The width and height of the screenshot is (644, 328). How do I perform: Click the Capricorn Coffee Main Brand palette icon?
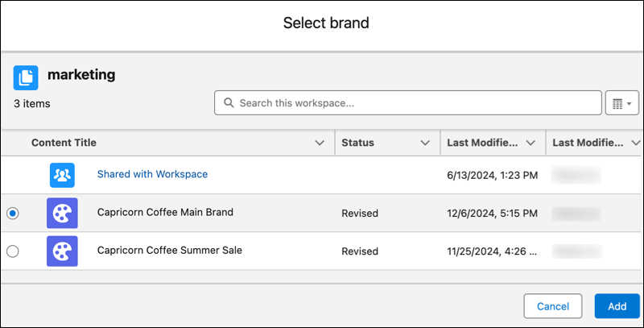pyautogui.click(x=62, y=213)
